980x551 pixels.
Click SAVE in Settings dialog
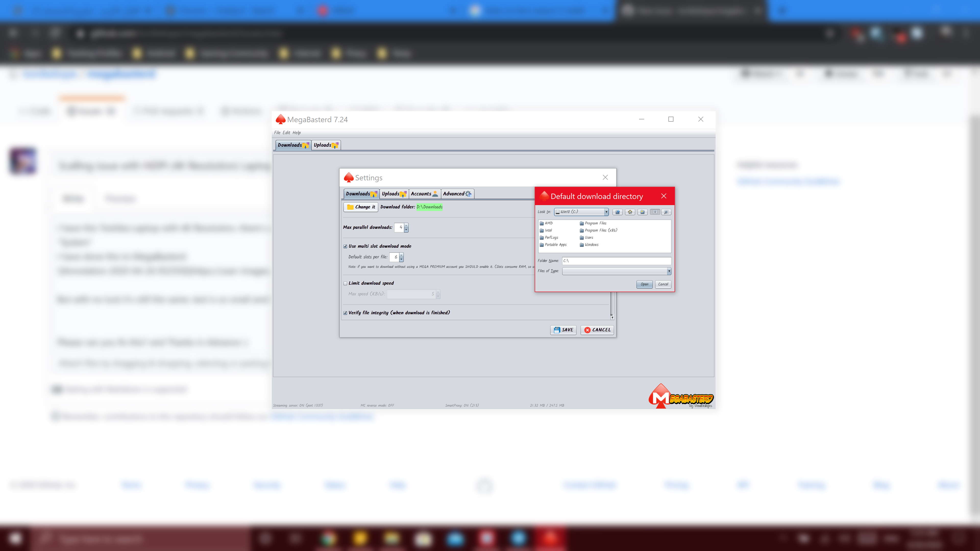coord(563,330)
